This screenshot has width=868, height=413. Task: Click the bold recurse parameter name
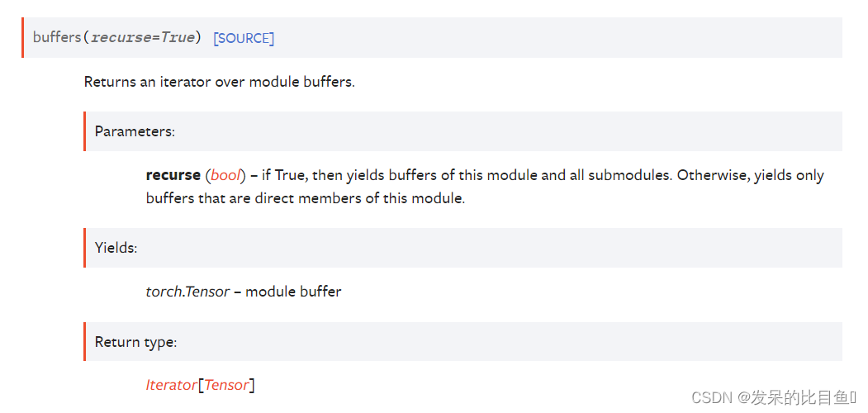coord(173,175)
